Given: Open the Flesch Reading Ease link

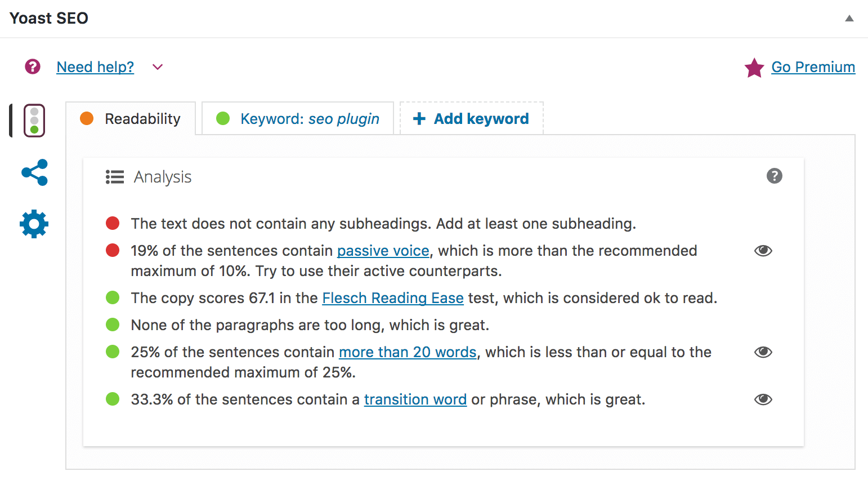Looking at the screenshot, I should tap(393, 298).
